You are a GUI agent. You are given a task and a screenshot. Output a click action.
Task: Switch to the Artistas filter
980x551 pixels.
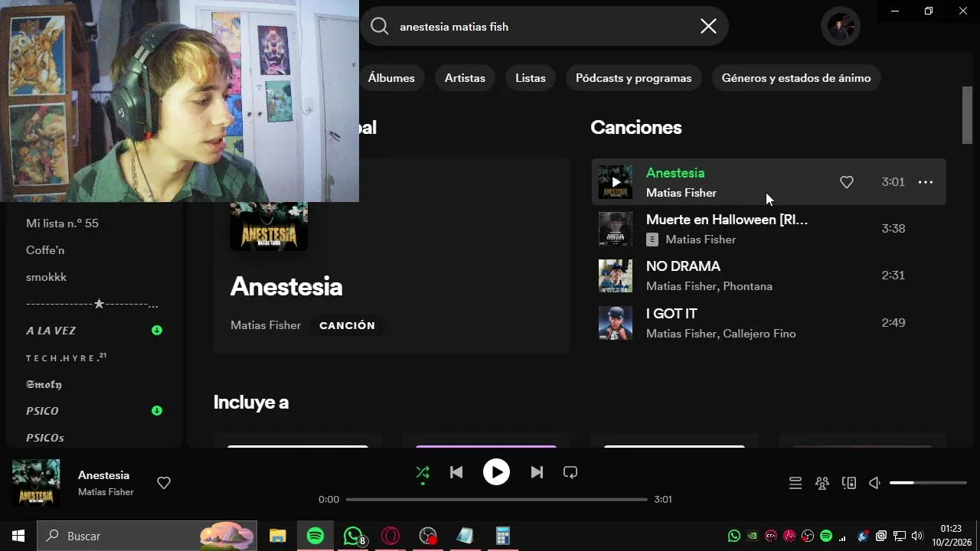click(x=465, y=78)
